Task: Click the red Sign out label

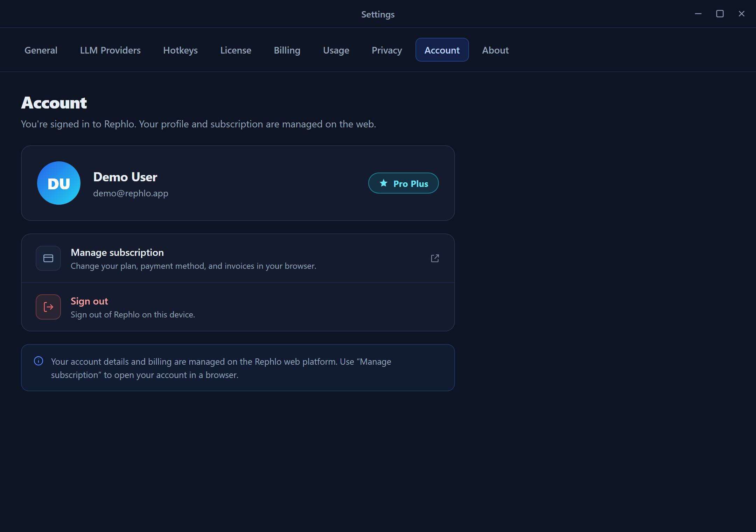Action: tap(89, 301)
